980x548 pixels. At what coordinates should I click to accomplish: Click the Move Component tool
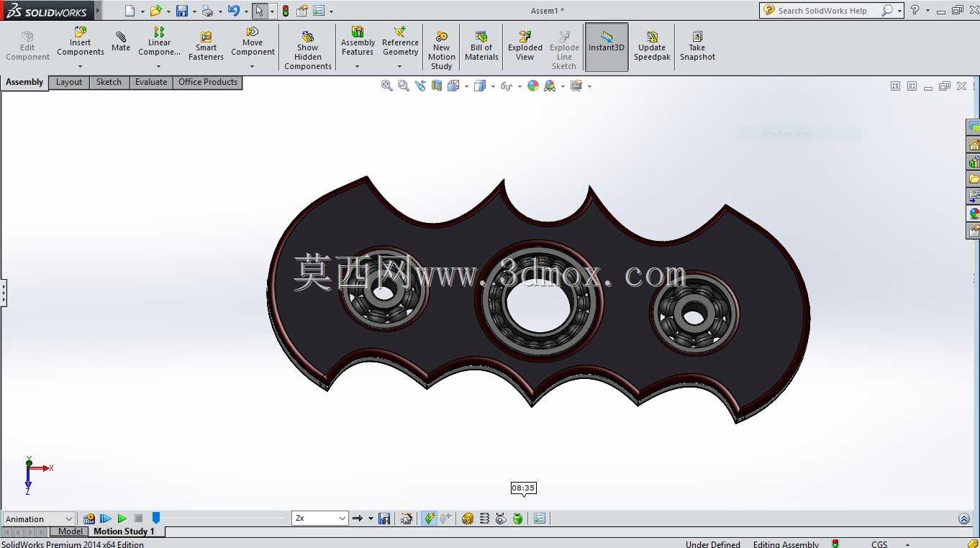point(253,42)
